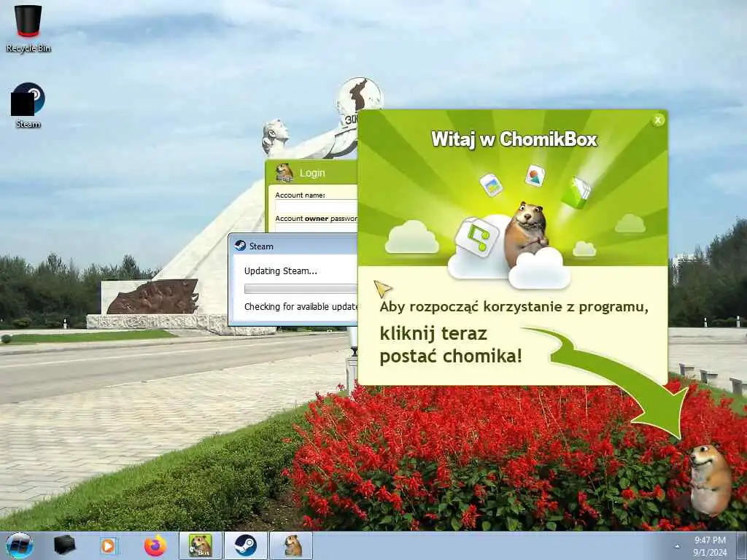
Task: Click the 'Account owner password' label
Action: (317, 219)
